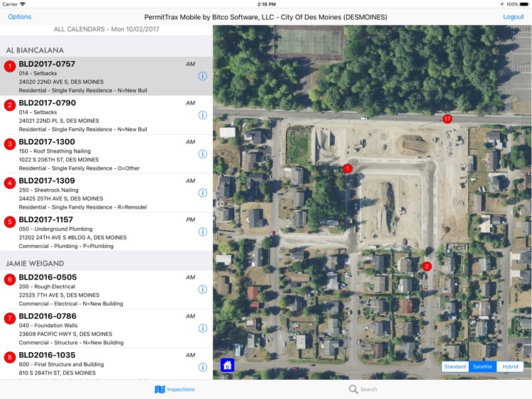Open info for BLD2017-1300 inspection
This screenshot has height=399, width=532.
click(203, 154)
